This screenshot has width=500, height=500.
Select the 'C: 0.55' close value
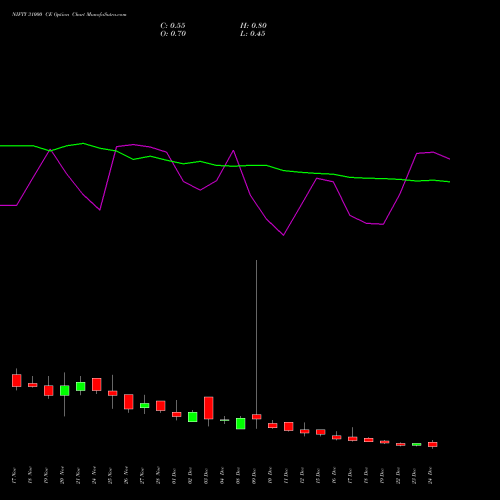(173, 26)
